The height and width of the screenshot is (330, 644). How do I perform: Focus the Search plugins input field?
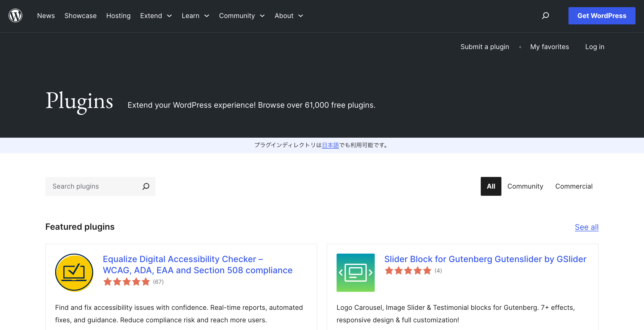point(93,186)
